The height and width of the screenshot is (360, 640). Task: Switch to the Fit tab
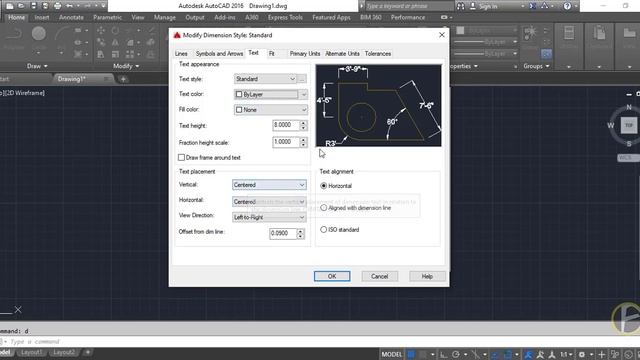tap(271, 53)
